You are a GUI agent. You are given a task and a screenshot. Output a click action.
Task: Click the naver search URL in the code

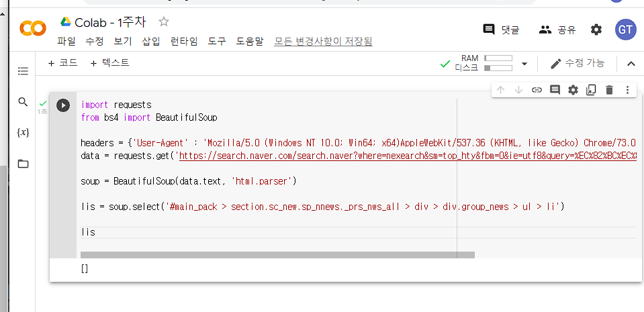(408, 156)
